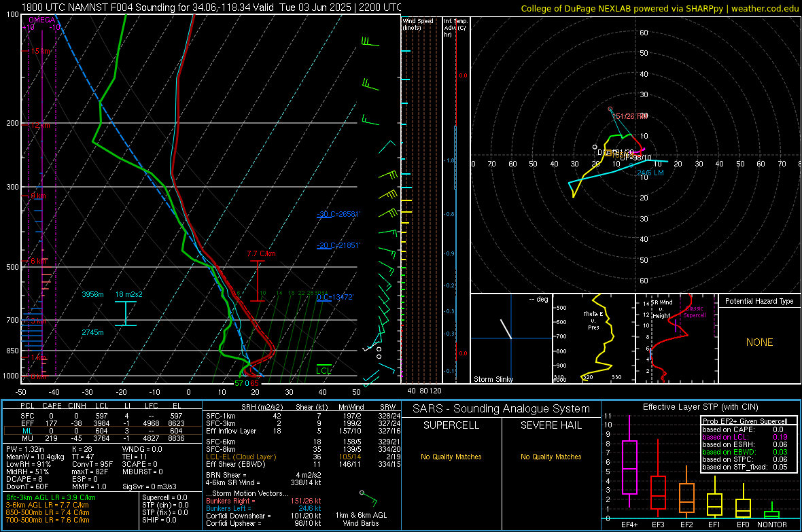Click the Eff Shear (EBWD) row
Screen dimensions: 802x532
coord(303,464)
